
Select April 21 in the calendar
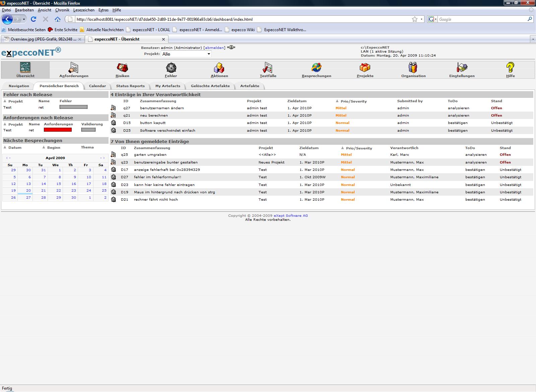pos(44,190)
